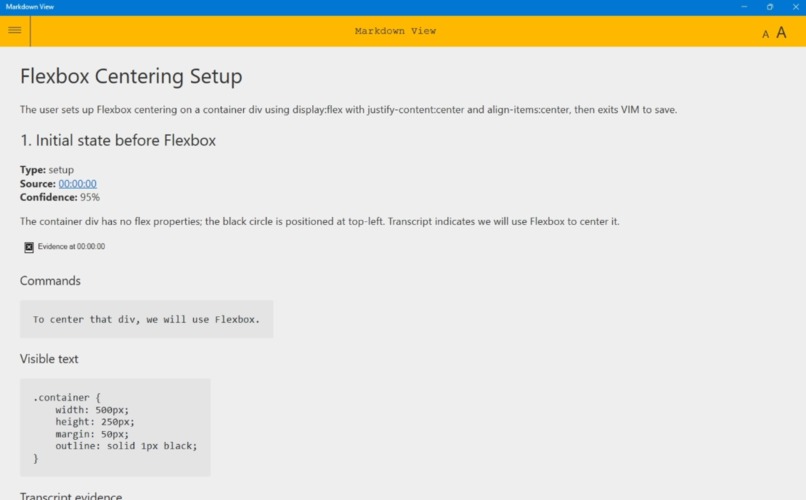The image size is (806, 500).
Task: Click the 'Flexbox Centering Setup' heading
Action: [x=131, y=76]
